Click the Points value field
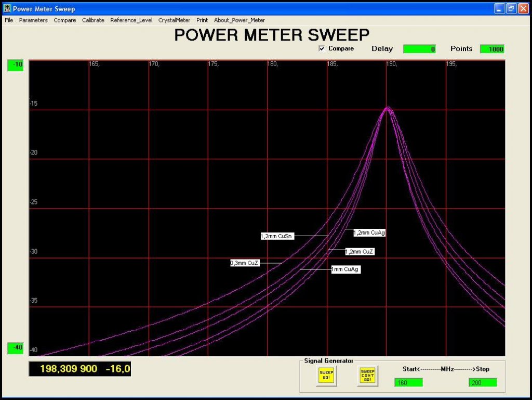The height and width of the screenshot is (400, 532). tap(492, 49)
